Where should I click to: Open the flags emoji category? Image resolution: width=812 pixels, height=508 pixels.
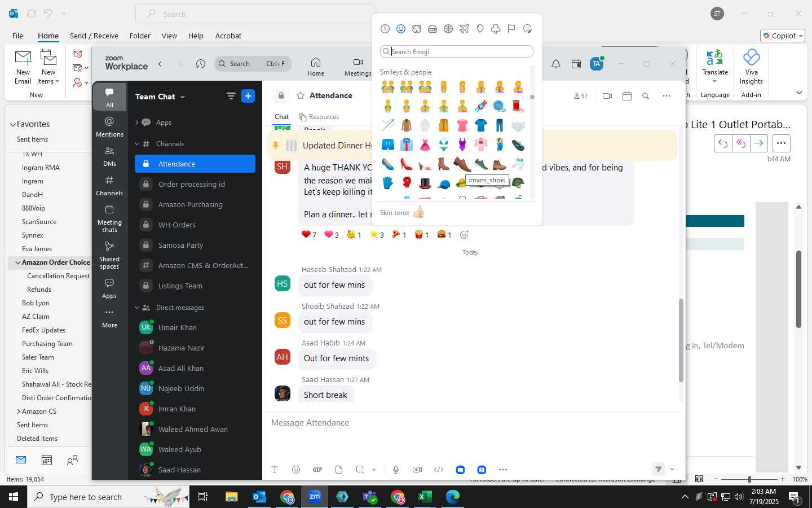pos(511,29)
